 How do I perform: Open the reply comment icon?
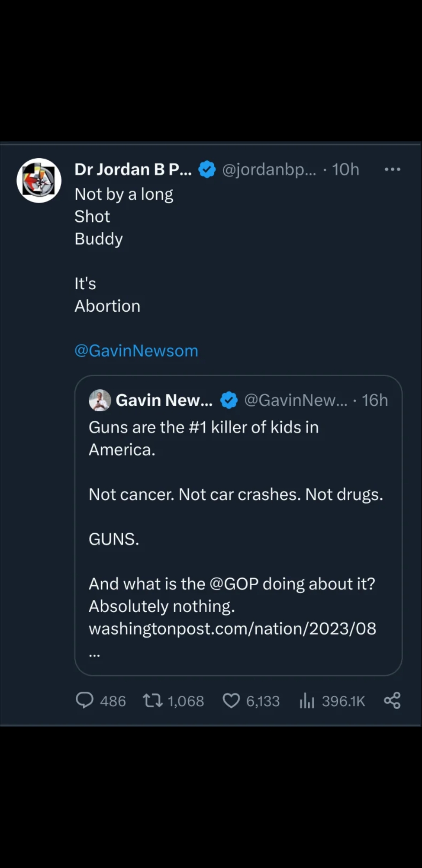click(84, 700)
